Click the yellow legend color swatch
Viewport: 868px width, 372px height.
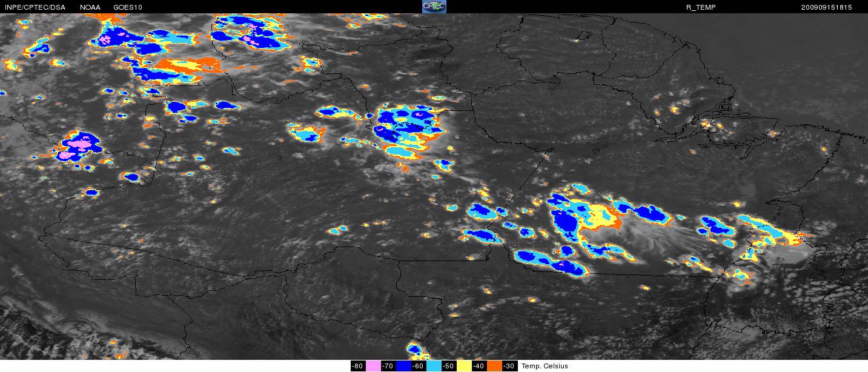465,366
